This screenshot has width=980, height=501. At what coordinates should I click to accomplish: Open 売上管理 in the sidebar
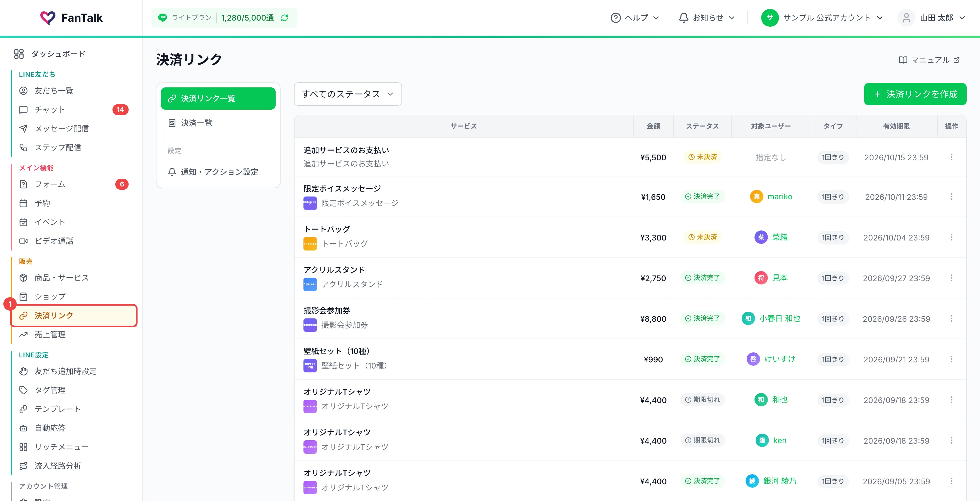(x=74, y=334)
